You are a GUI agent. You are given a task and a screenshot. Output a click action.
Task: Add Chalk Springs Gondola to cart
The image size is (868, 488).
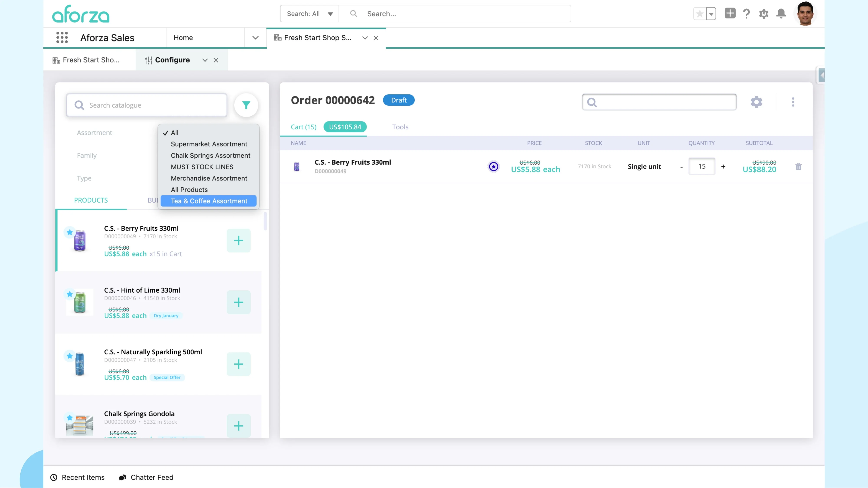tap(238, 426)
